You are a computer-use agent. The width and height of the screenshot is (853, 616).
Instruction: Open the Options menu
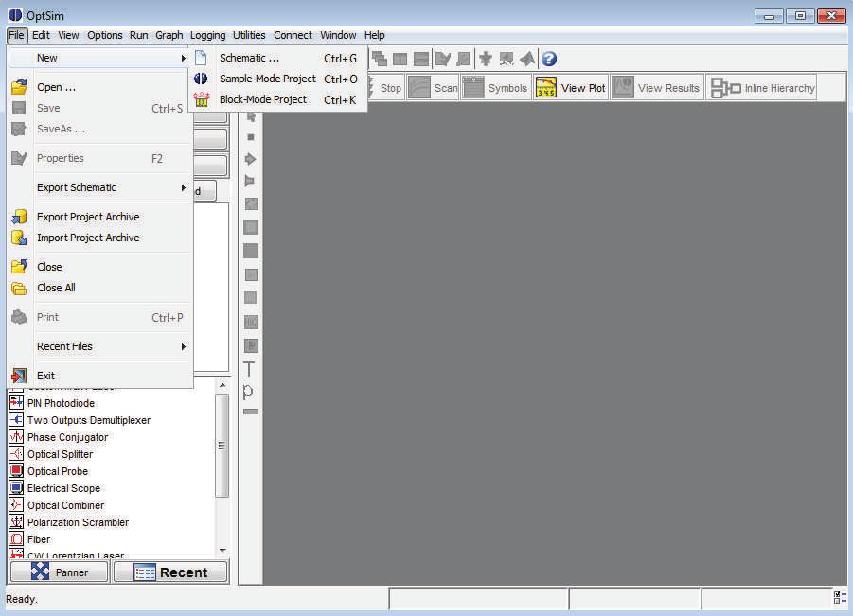pyautogui.click(x=104, y=35)
